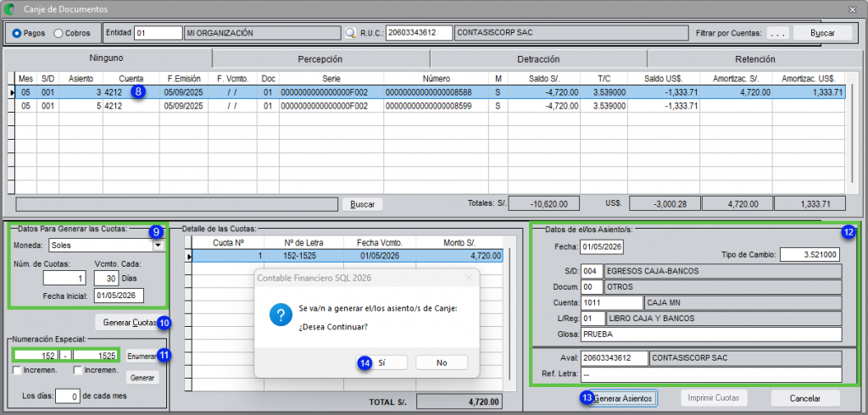Click Amortizac. S/. cell 4,720.00 in first row

click(x=736, y=92)
